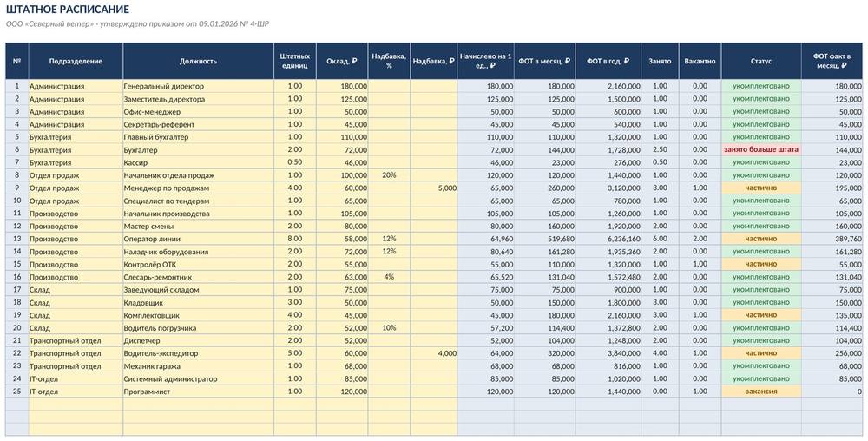Select the 'Контролёр ОТК' cell
The width and height of the screenshot is (868, 441).
coord(198,265)
